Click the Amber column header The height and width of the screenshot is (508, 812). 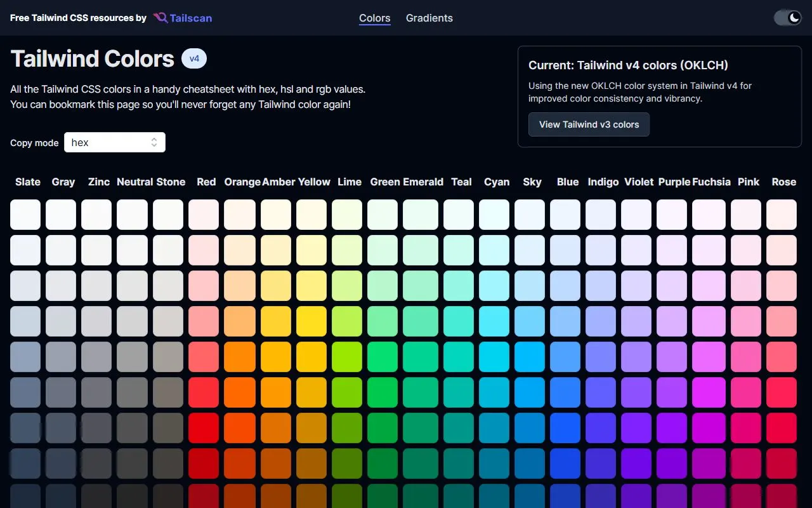tap(278, 182)
